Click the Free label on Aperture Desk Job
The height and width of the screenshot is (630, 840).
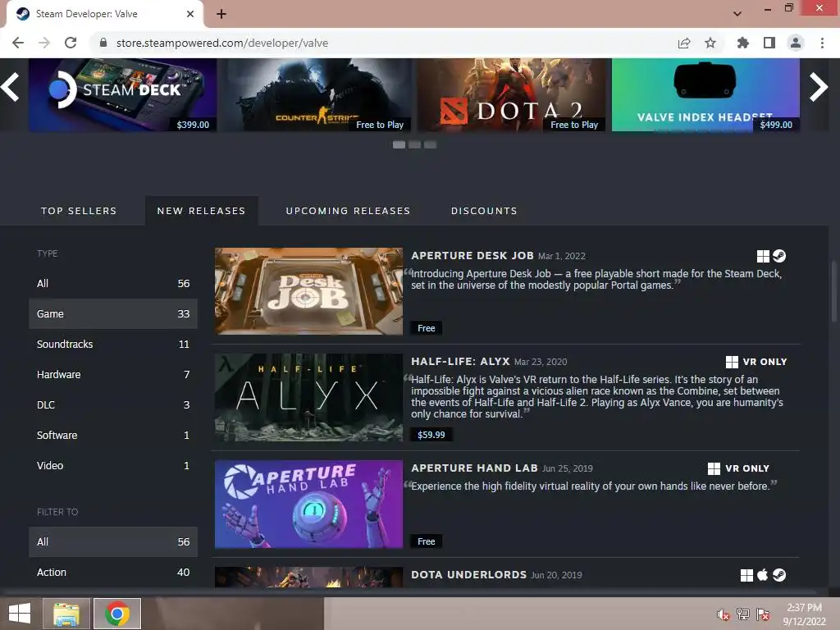coord(427,328)
